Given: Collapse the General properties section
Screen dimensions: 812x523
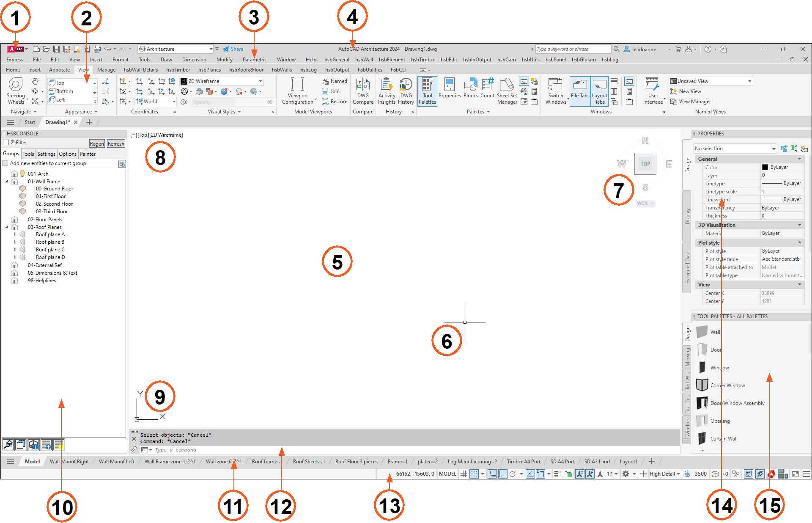Looking at the screenshot, I should 799,159.
